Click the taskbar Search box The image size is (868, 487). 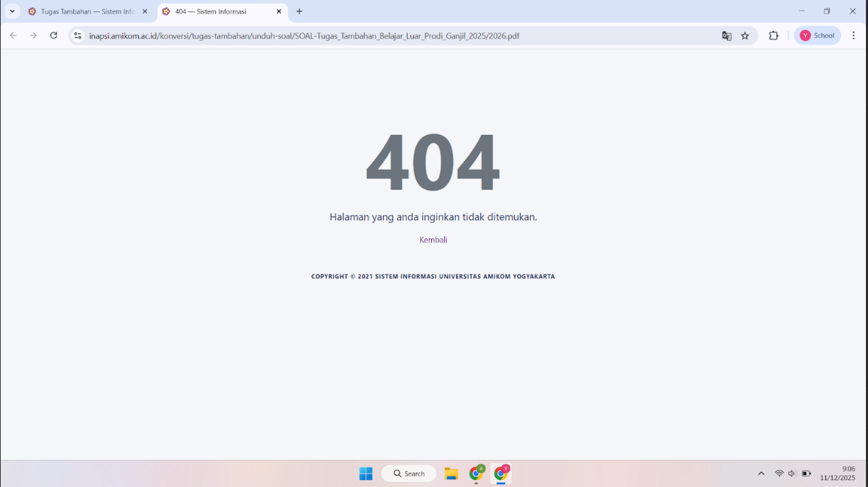tap(409, 473)
